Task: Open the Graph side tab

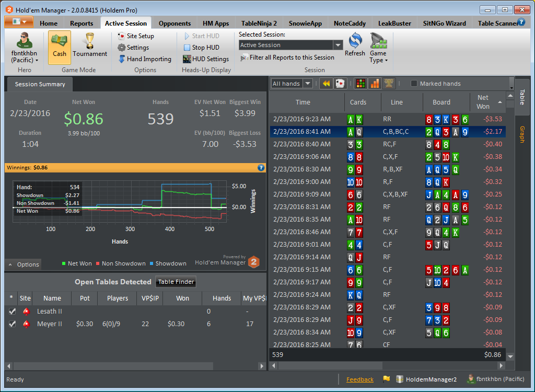Action: [521, 135]
